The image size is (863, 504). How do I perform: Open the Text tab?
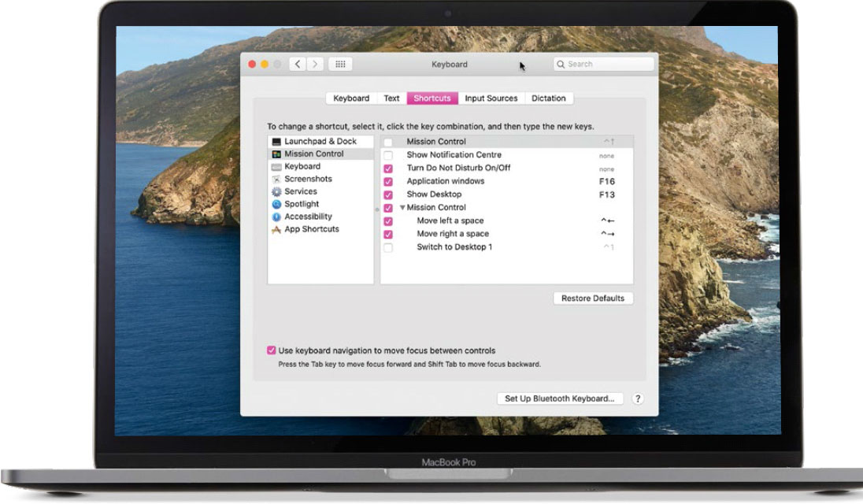(x=391, y=98)
